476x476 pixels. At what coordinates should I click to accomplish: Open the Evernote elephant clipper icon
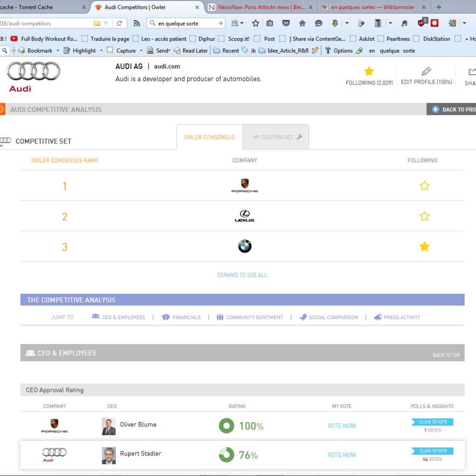pyautogui.click(x=404, y=23)
